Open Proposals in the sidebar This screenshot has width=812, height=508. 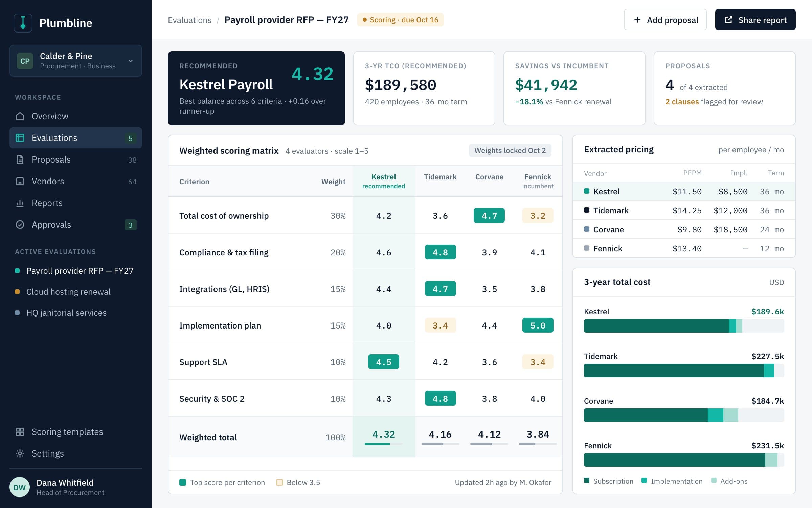tap(76, 160)
